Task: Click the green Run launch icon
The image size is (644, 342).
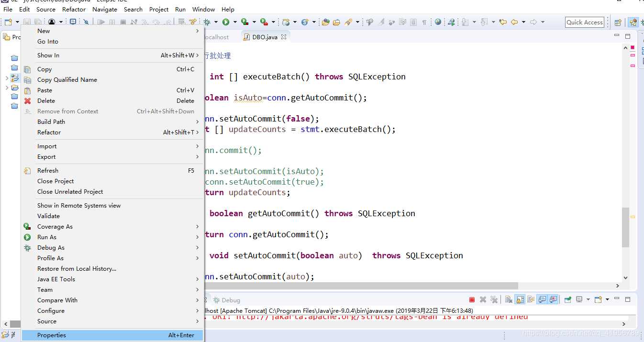Action: [226, 22]
